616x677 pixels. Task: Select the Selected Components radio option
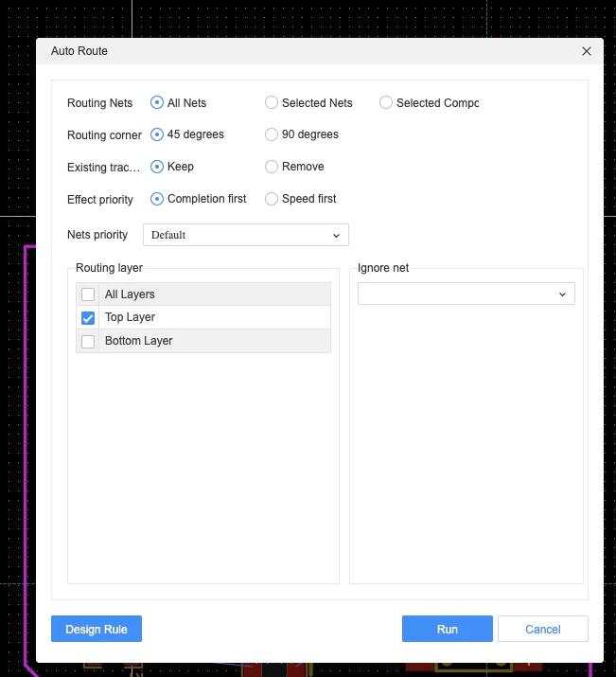[386, 103]
